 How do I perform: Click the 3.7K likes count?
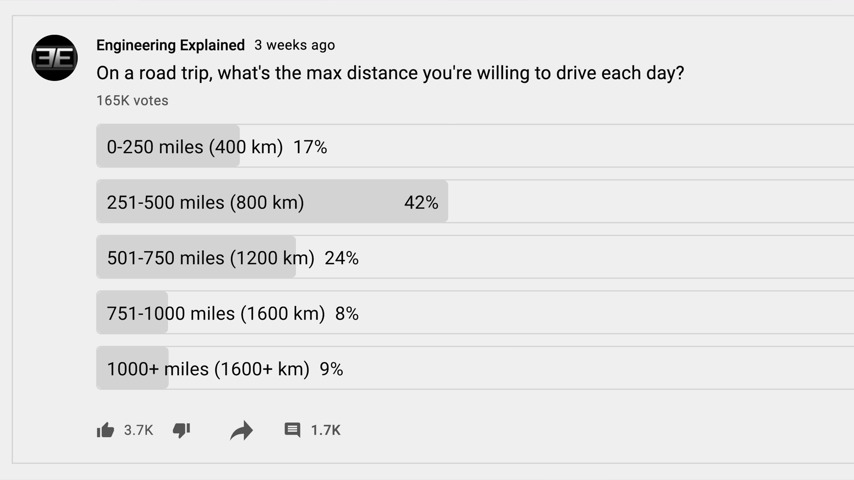(138, 430)
